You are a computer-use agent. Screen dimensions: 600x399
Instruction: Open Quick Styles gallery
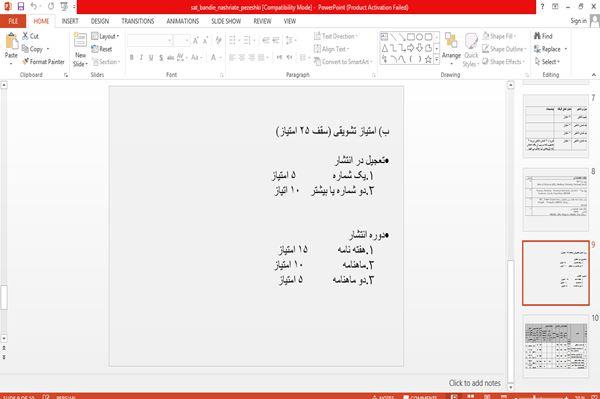point(471,50)
